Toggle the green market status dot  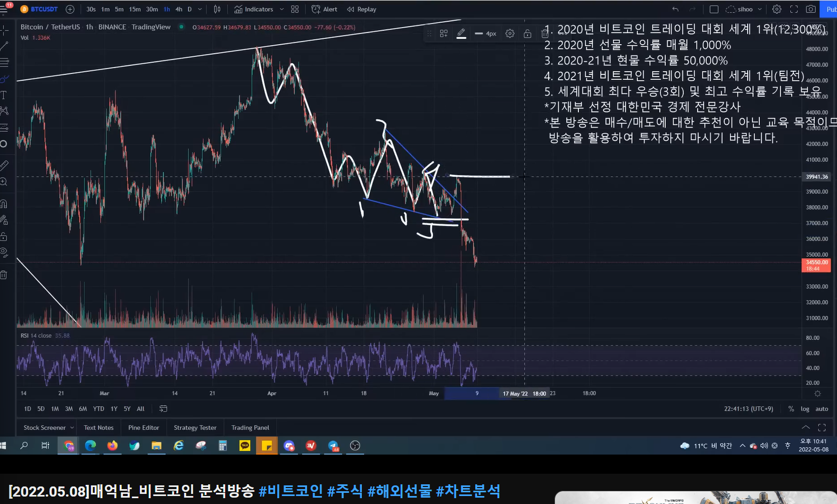click(x=181, y=27)
